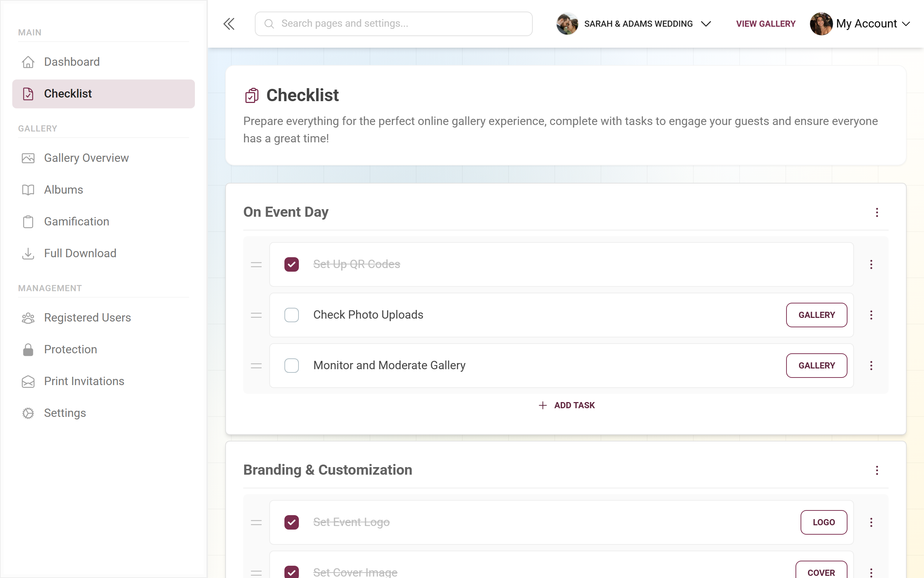The height and width of the screenshot is (578, 924).
Task: Open Branding & Customization section options menu
Action: pos(877,470)
